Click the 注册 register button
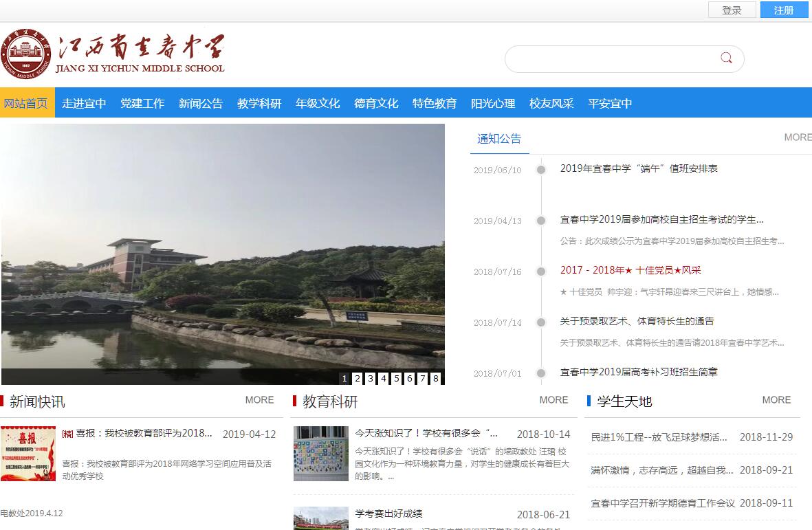 pyautogui.click(x=784, y=10)
